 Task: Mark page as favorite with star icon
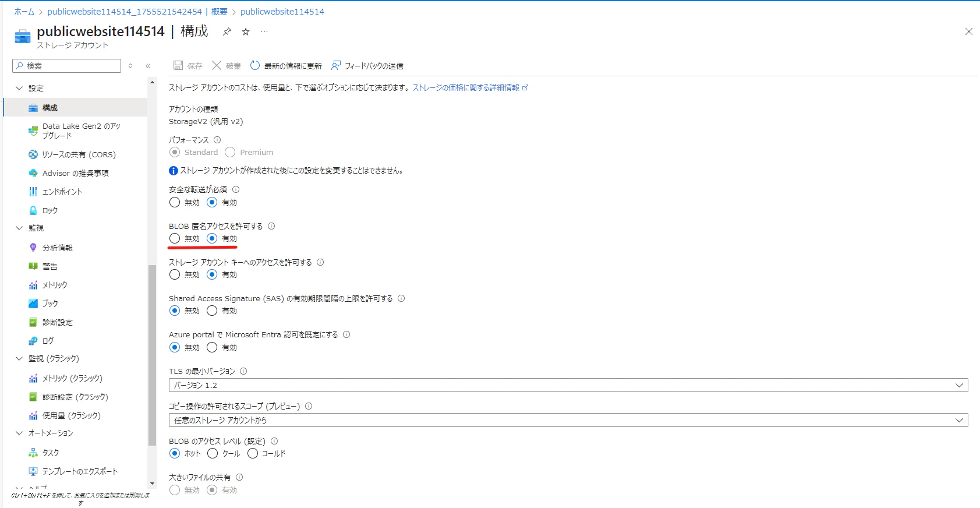[x=246, y=31]
